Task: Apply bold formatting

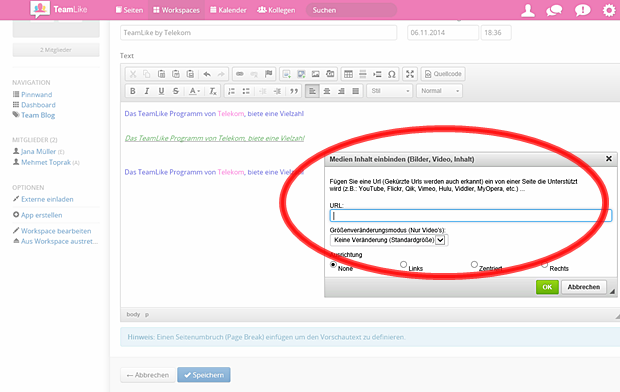Action: point(133,91)
